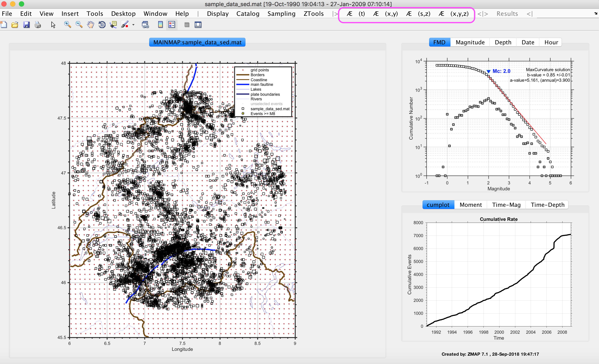Select the Zoom Out tool
Screen dimensions: 599x364
click(x=78, y=25)
